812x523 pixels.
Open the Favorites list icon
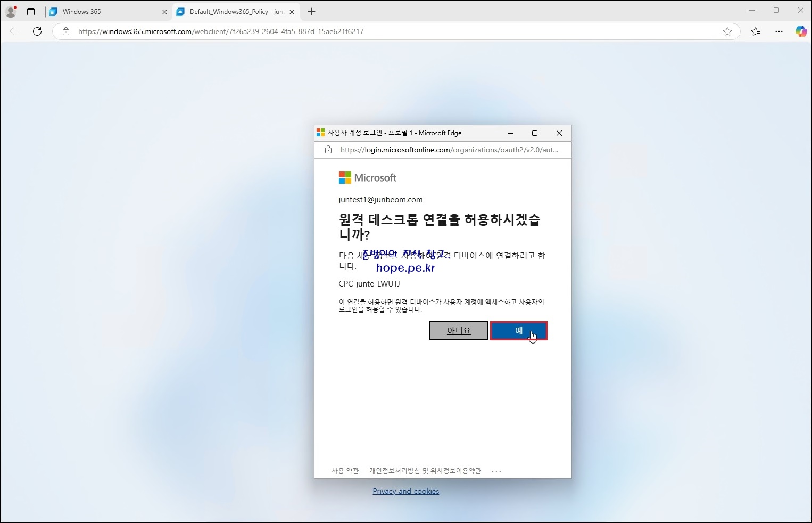(756, 31)
